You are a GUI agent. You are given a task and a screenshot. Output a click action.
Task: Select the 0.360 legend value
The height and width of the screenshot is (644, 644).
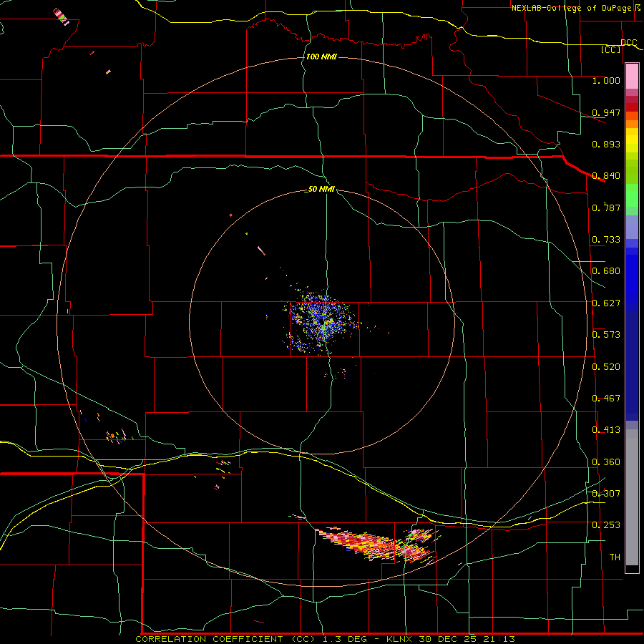pos(606,462)
